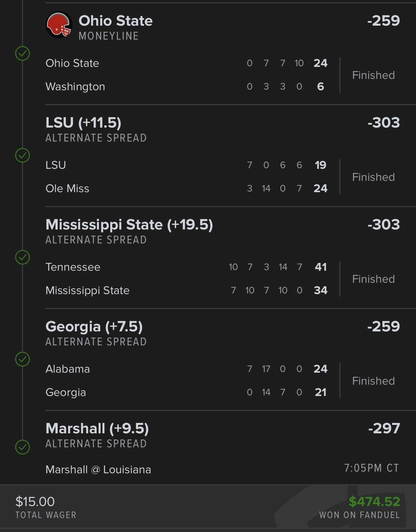This screenshot has height=532, width=416.
Task: Click the Marshall @ Louisiana matchup
Action: pyautogui.click(x=98, y=470)
